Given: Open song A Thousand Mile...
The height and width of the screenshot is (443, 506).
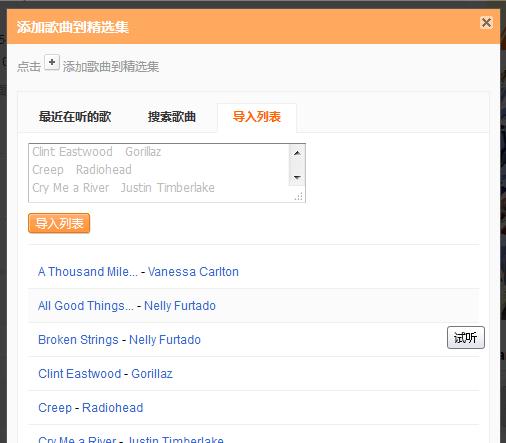Looking at the screenshot, I should point(88,272).
